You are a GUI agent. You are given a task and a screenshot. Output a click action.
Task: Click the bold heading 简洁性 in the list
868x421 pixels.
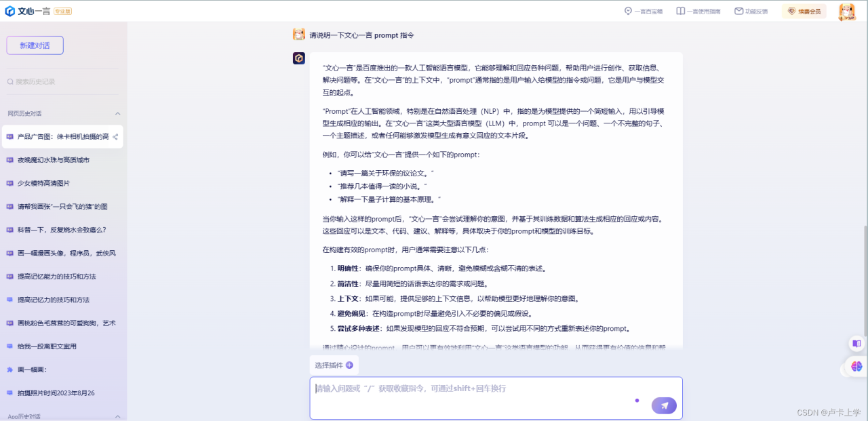(349, 284)
